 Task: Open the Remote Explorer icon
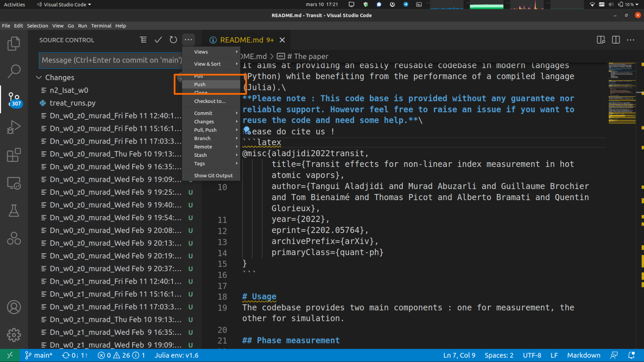[14, 183]
